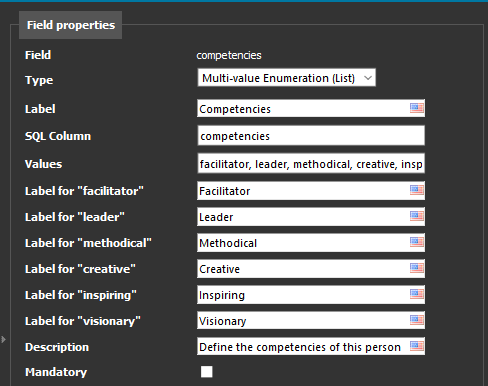Open language flag icon in Label field

(417, 108)
